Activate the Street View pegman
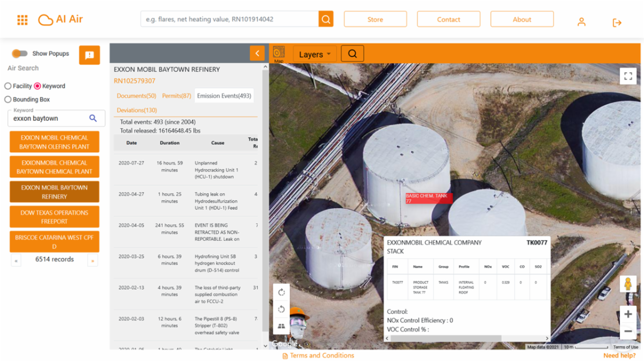 (x=628, y=284)
